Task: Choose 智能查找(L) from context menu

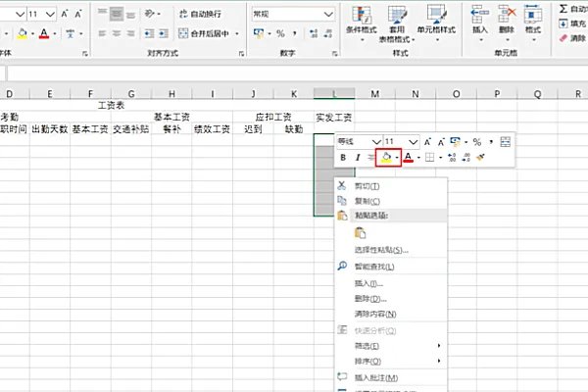Action: [x=391, y=267]
